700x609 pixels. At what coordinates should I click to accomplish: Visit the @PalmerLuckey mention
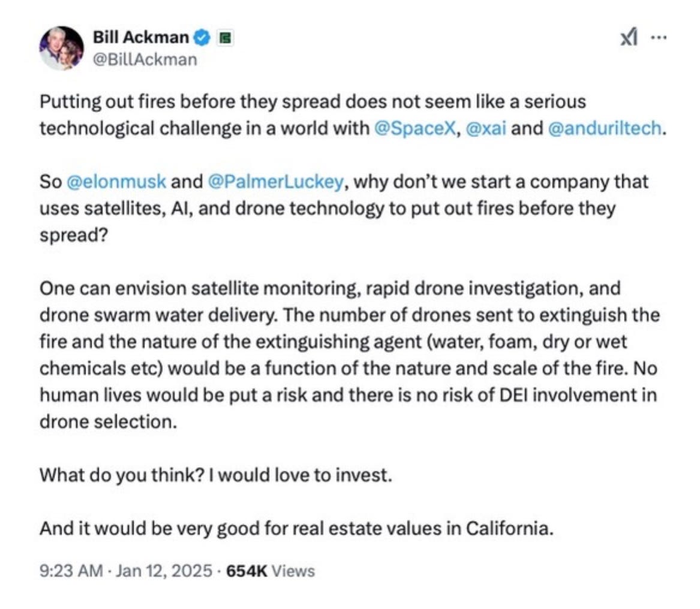click(275, 182)
